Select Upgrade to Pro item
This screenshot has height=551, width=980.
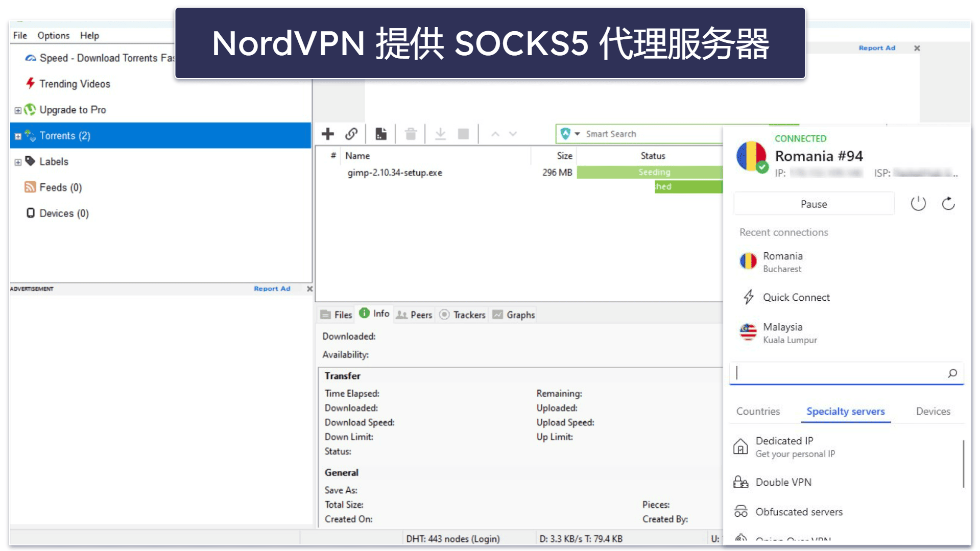click(x=73, y=110)
